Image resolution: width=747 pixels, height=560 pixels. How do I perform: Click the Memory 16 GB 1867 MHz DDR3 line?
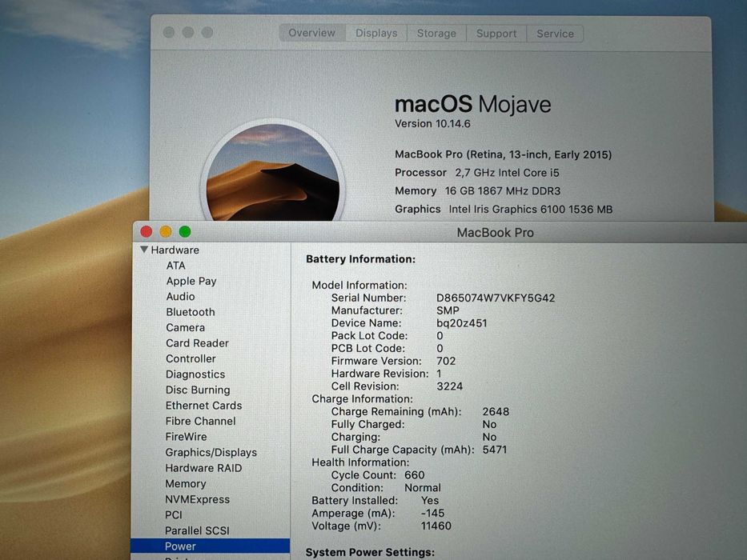coord(477,191)
